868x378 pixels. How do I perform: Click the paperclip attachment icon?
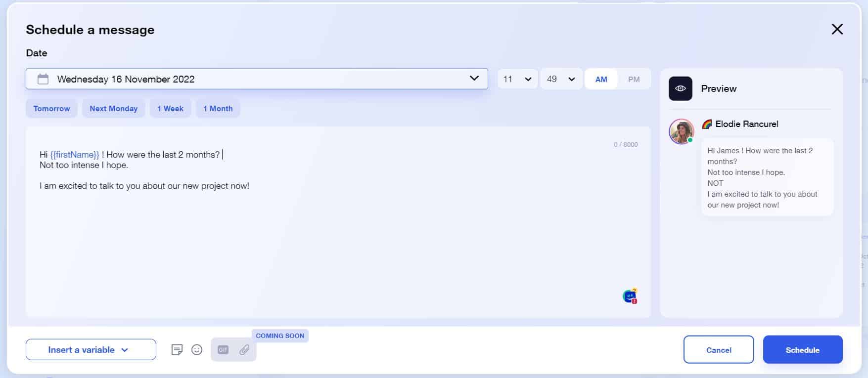244,350
